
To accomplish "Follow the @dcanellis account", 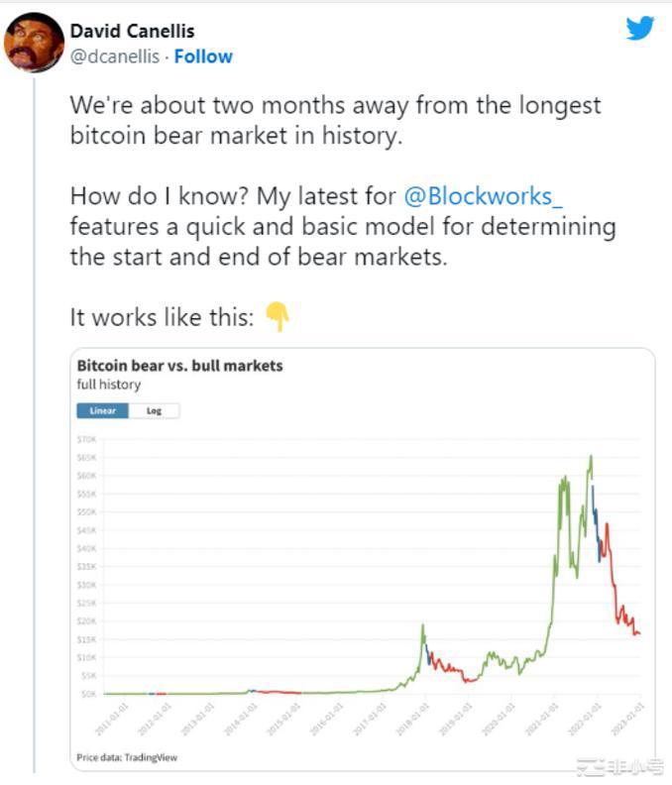I will coord(203,56).
